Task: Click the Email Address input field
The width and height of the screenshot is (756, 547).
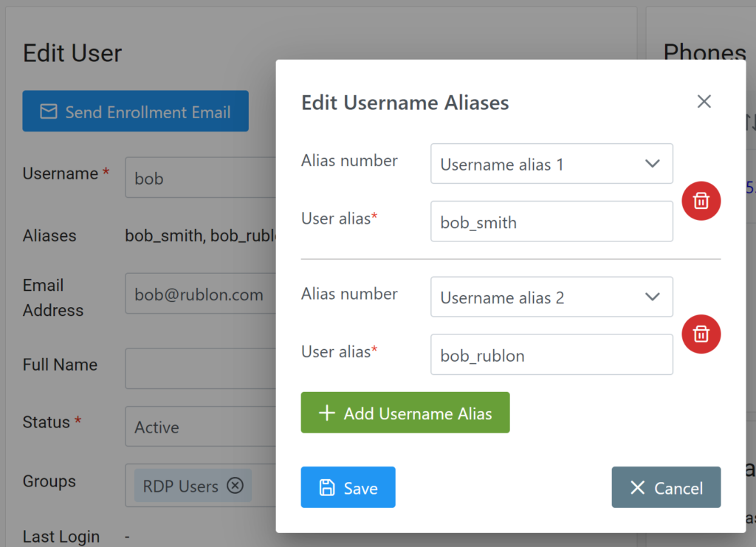Action: coord(199,295)
